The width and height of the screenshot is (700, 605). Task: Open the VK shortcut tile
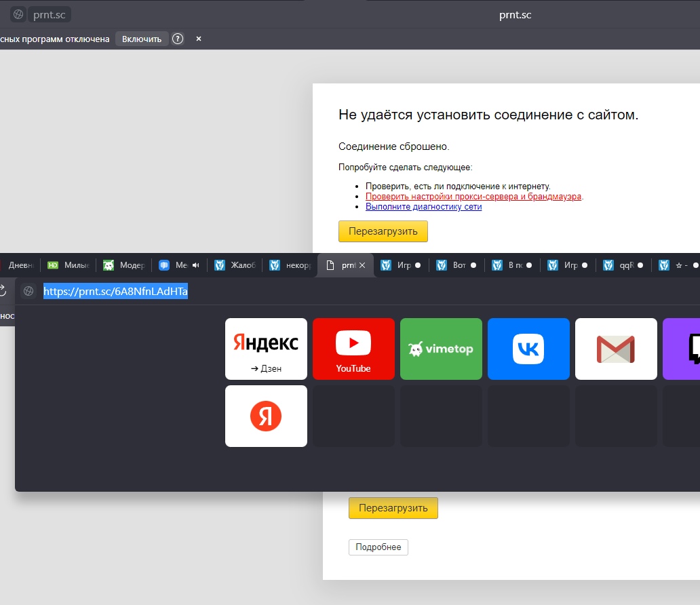pyautogui.click(x=528, y=349)
